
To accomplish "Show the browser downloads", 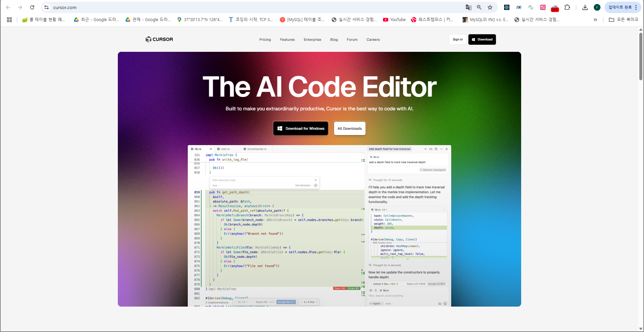I will point(585,7).
